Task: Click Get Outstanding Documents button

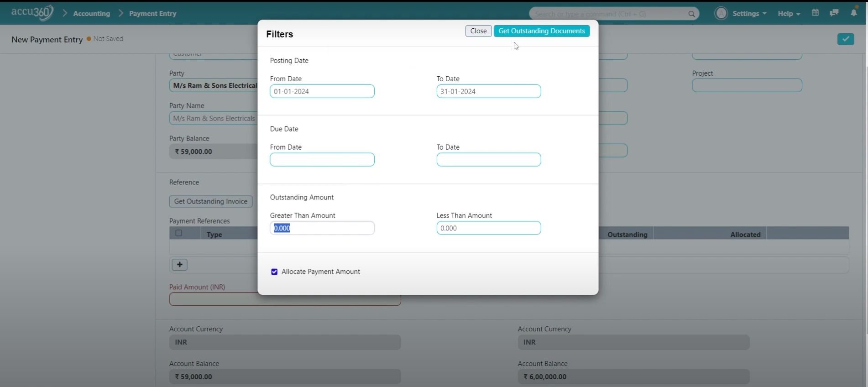Action: 542,31
